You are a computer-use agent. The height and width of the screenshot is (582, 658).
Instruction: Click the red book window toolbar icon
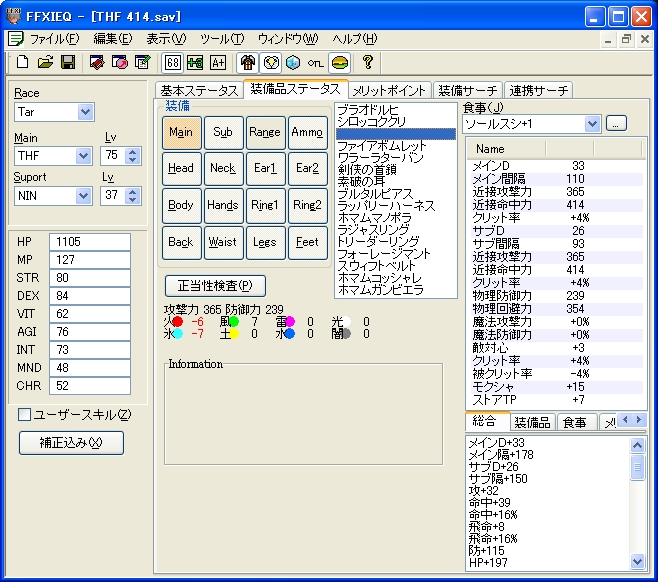tap(97, 63)
